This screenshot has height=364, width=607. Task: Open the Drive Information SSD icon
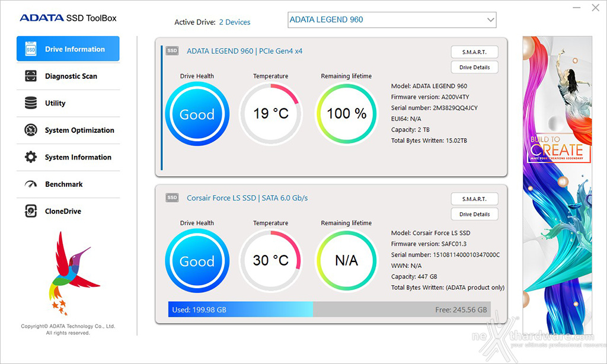(31, 49)
